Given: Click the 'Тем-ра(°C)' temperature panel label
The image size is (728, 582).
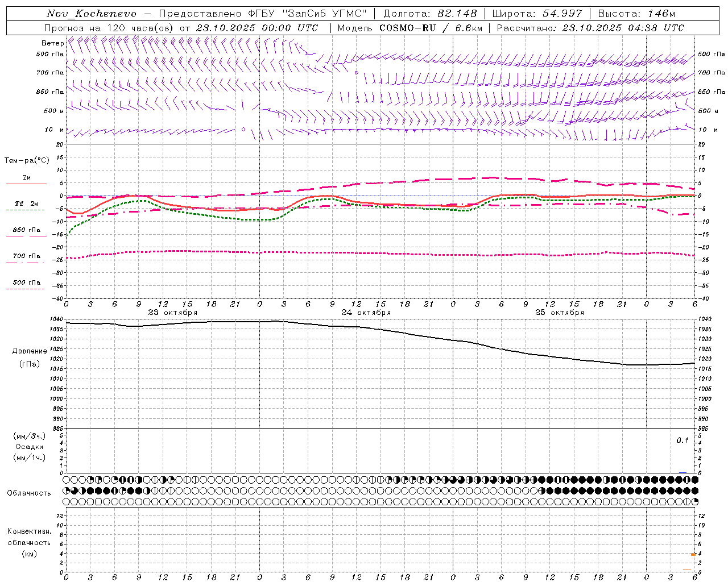Looking at the screenshot, I should [27, 161].
